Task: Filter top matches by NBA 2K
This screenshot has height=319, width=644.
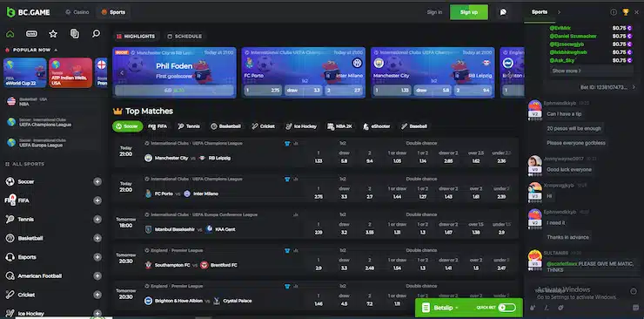Action: click(x=340, y=126)
